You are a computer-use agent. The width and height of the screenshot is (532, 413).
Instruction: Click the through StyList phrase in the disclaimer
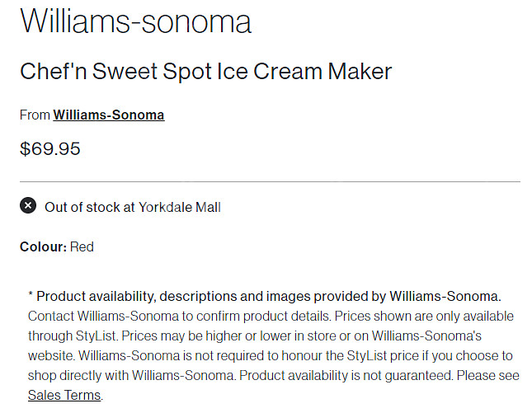pos(73,336)
